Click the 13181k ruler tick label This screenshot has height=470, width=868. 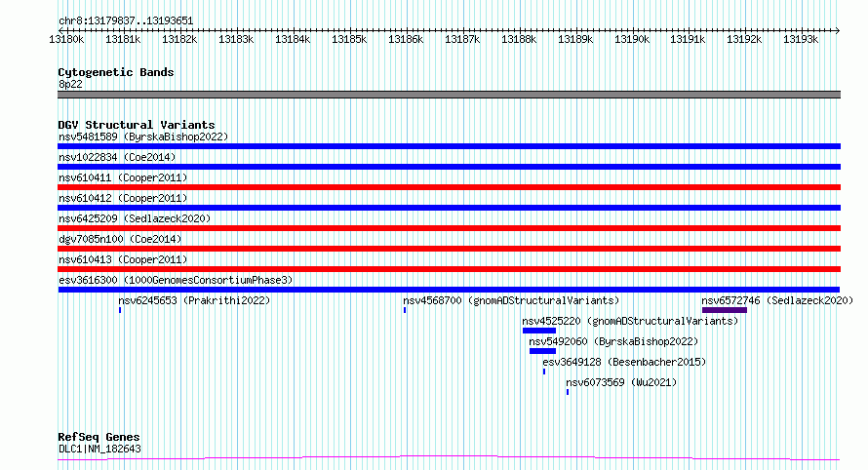tap(123, 39)
